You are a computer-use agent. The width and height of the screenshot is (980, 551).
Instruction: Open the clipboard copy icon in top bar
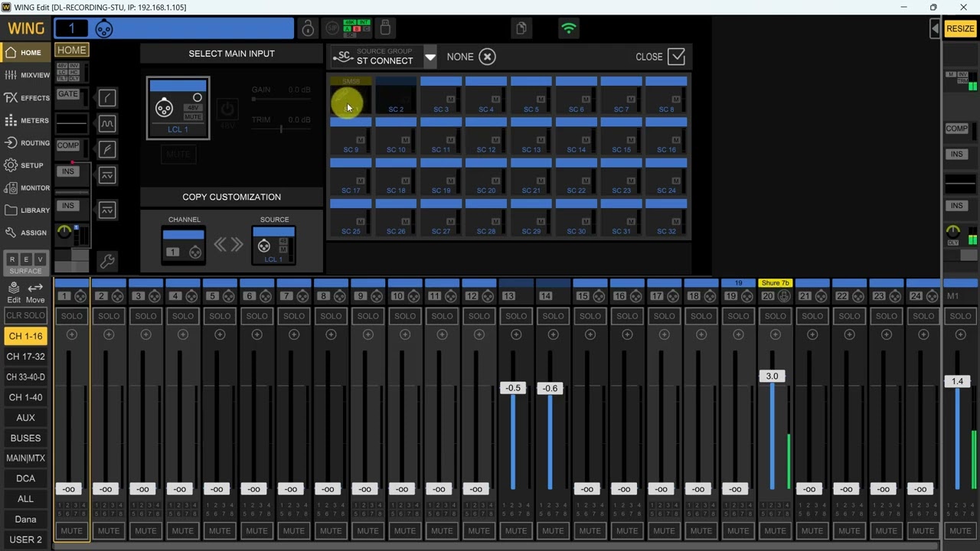tap(521, 29)
